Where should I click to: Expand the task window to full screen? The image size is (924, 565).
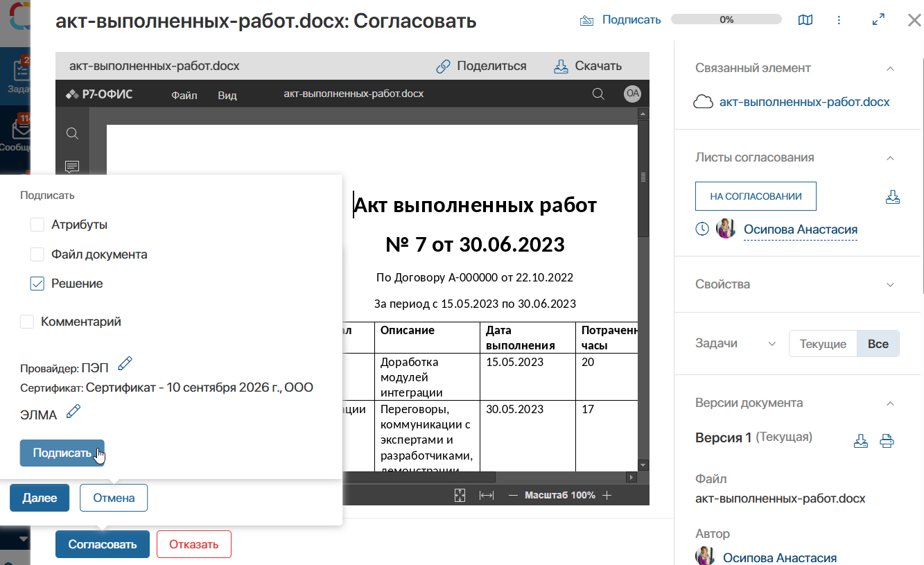coord(878,20)
